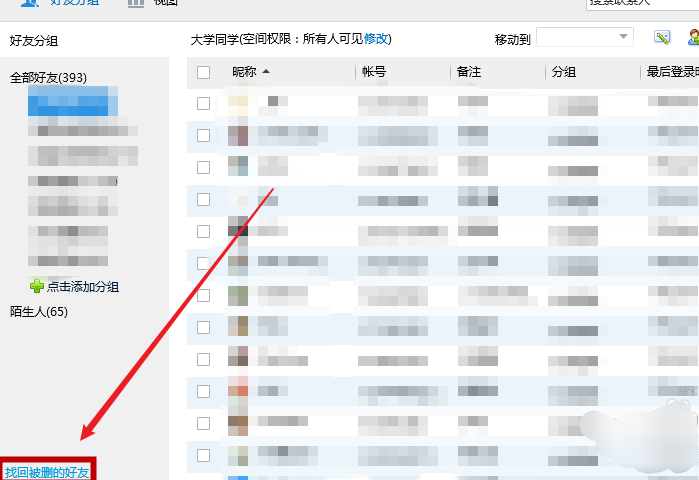Sort by the 最后登录 column header
This screenshot has height=480, width=699.
point(672,71)
